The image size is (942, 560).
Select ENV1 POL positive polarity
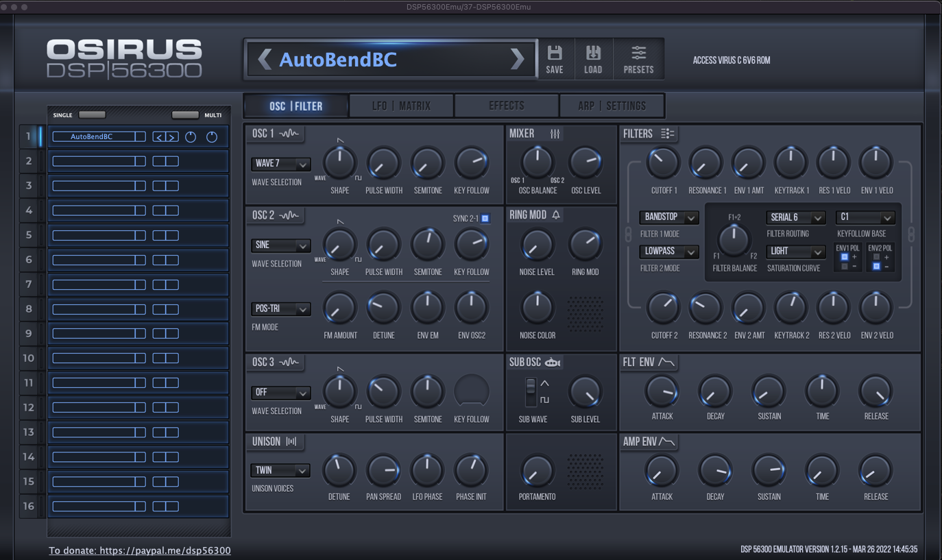[x=845, y=257]
